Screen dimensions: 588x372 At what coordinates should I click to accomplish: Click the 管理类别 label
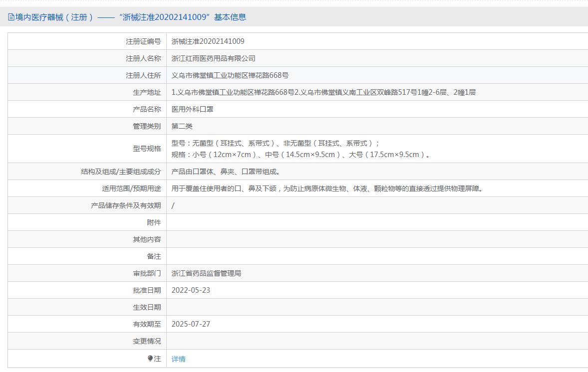tap(147, 126)
